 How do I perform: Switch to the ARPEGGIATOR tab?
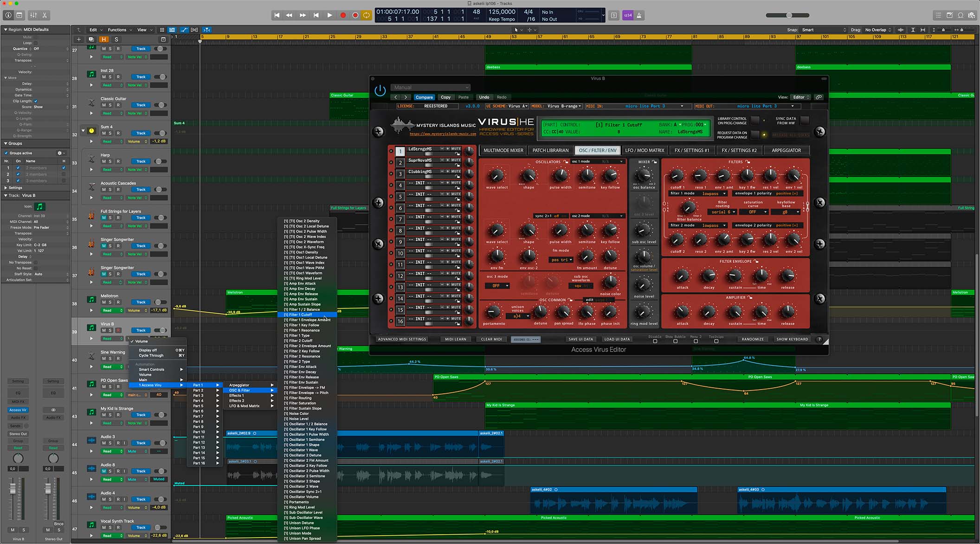pyautogui.click(x=786, y=150)
